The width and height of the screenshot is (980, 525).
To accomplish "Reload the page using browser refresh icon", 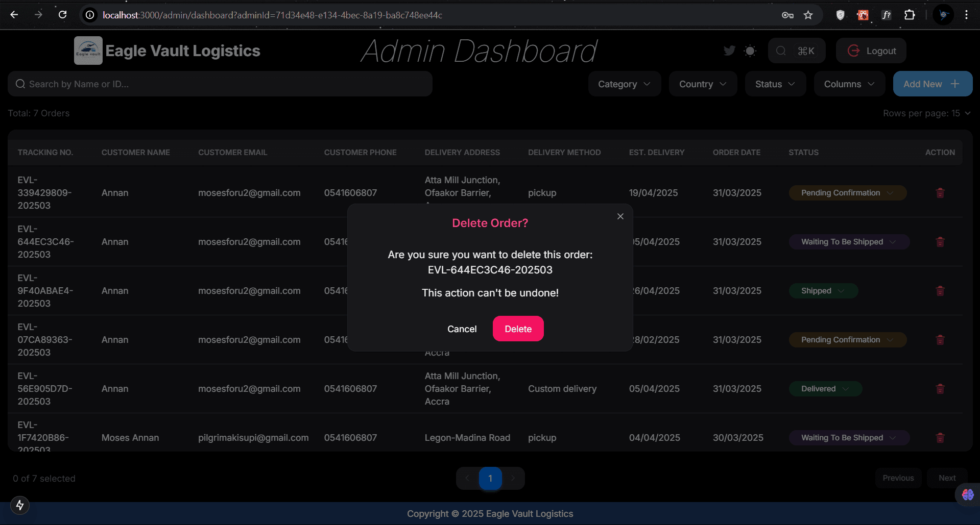I will click(62, 15).
